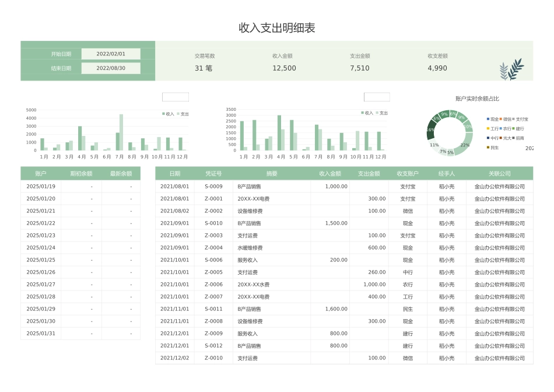Click the 收入 legend marker in the left chart

pyautogui.click(x=164, y=114)
